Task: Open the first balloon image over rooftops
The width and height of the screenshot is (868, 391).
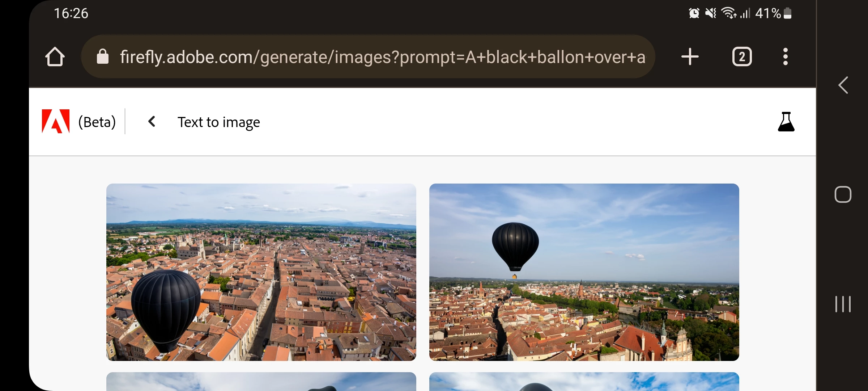Action: [261, 272]
